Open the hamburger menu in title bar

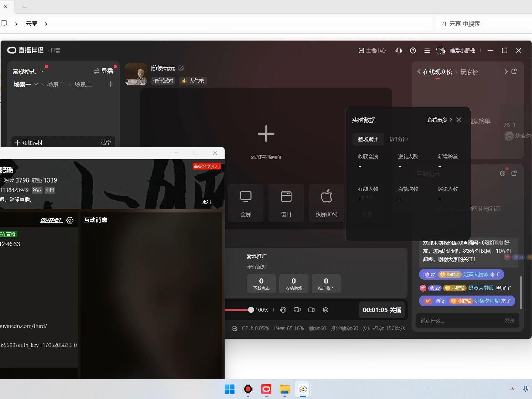coord(427,51)
